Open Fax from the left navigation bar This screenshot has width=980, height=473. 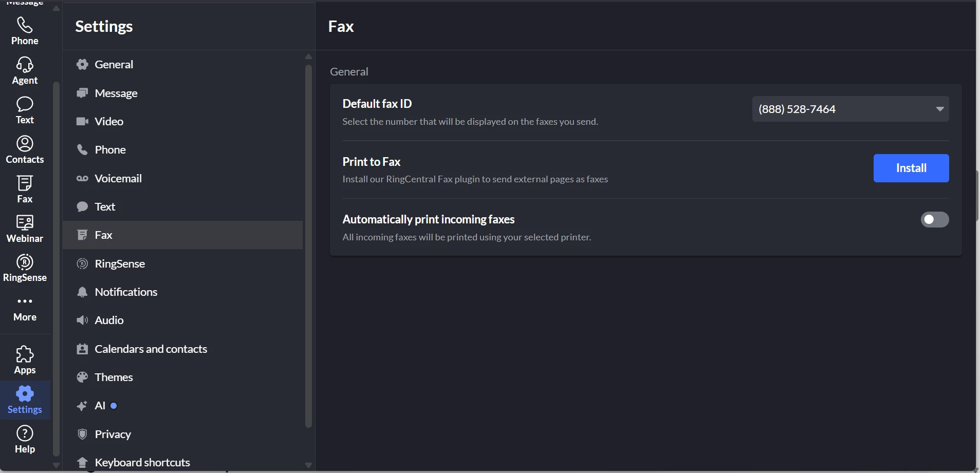click(x=25, y=189)
